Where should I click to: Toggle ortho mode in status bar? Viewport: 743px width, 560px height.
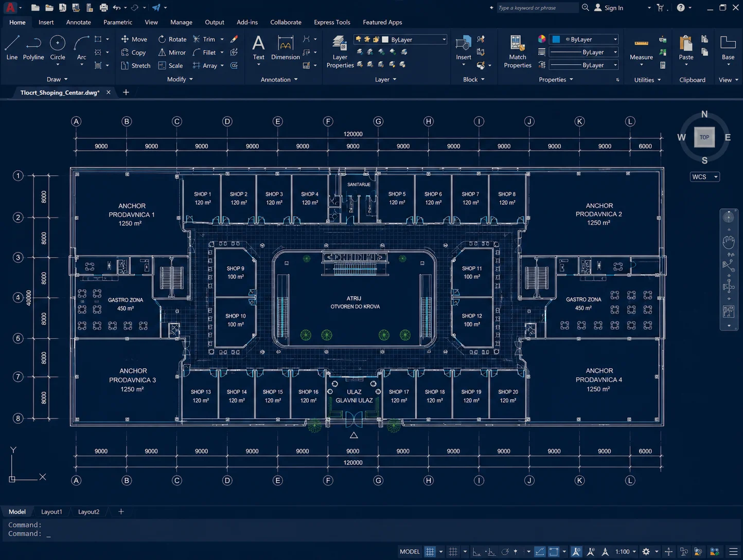476,552
